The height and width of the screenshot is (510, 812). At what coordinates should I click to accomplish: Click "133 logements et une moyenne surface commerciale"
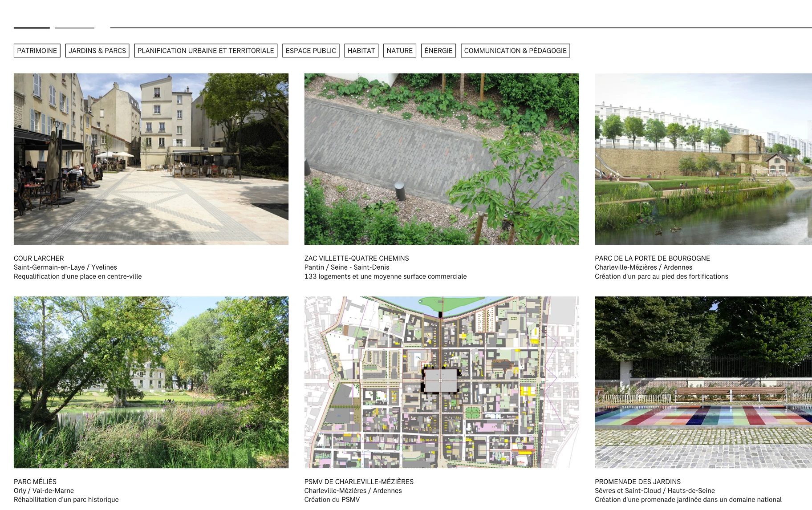(x=386, y=276)
